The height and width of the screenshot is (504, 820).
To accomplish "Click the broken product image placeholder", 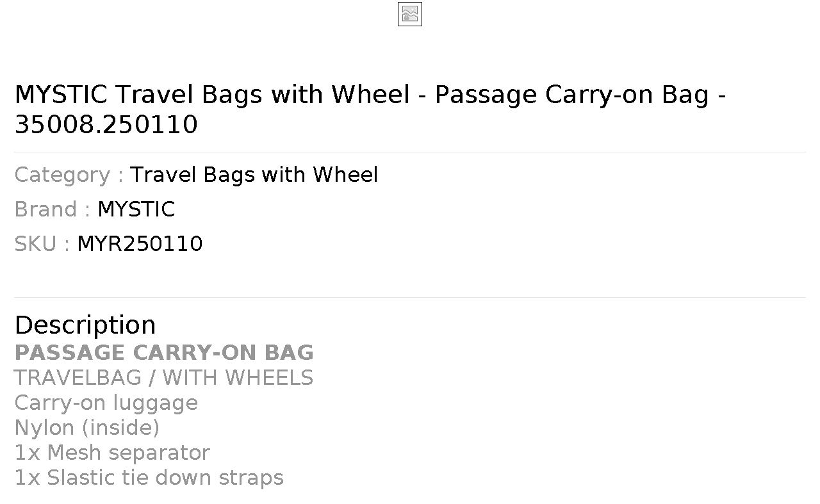I will (410, 14).
